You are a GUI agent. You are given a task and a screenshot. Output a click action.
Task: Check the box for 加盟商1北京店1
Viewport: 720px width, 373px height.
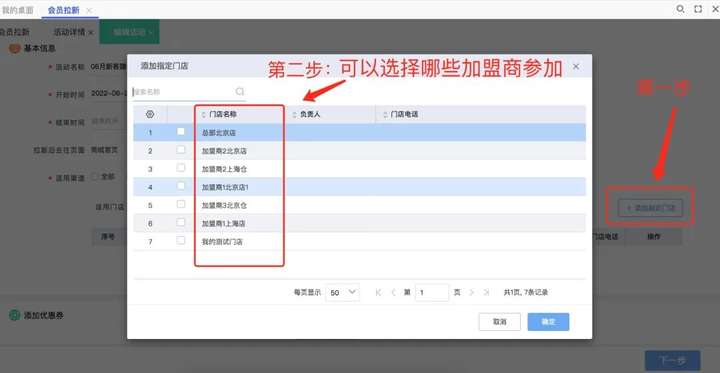(x=181, y=186)
